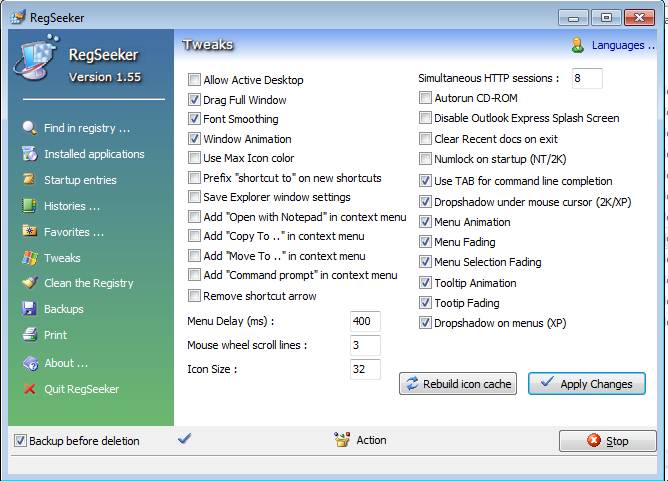Uncheck Menu Fading
This screenshot has width=668, height=481.
tap(425, 242)
